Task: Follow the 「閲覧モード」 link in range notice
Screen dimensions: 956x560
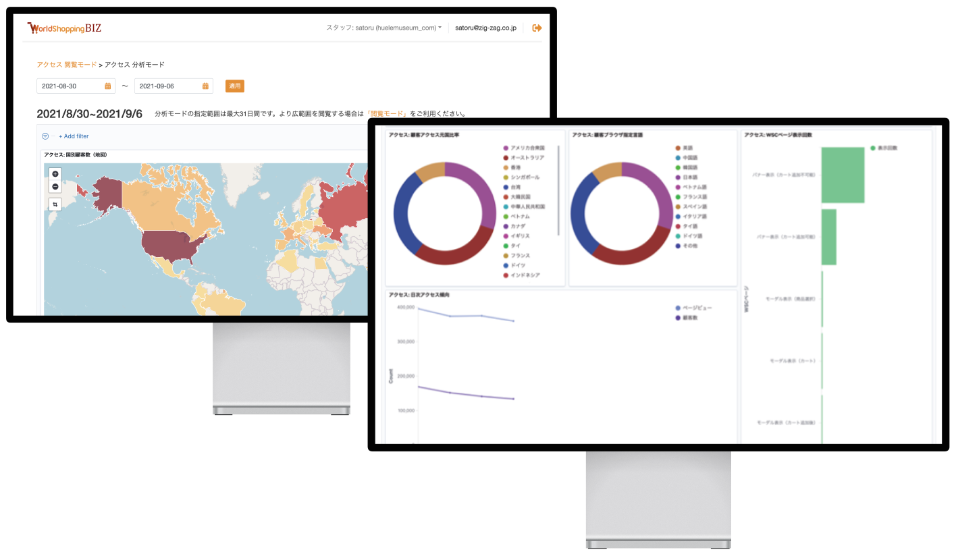Action: pyautogui.click(x=387, y=114)
